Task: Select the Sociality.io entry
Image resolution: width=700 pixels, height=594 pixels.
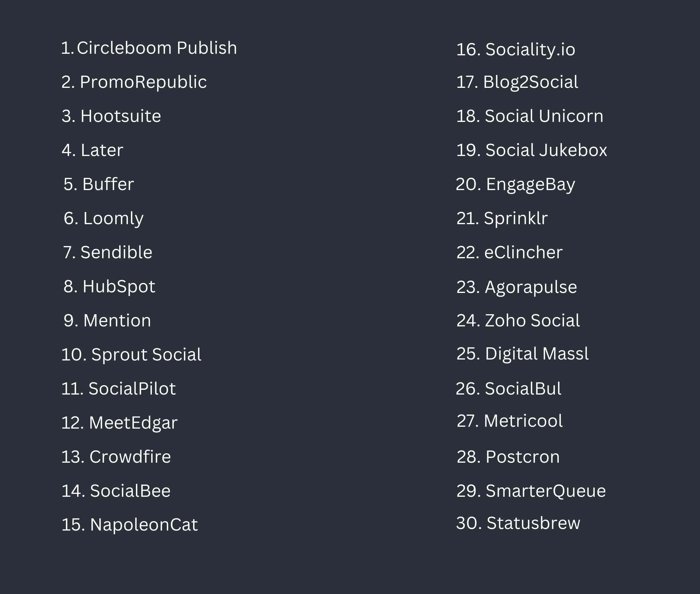Action: (x=516, y=50)
